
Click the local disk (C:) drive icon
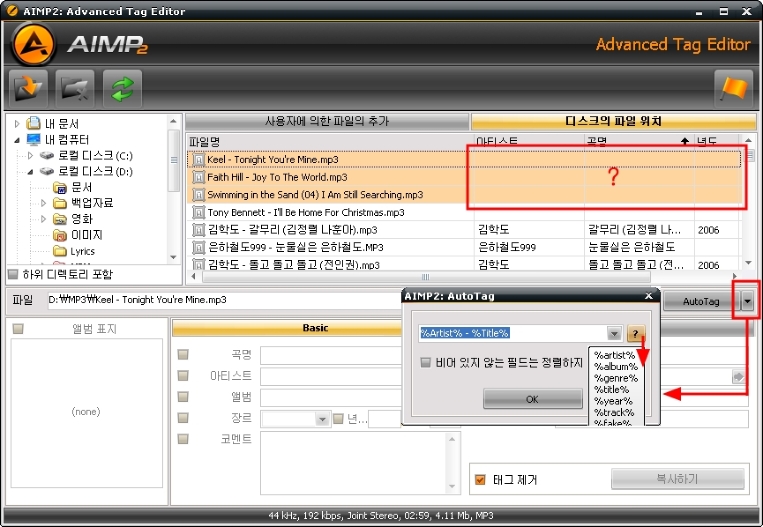[47, 156]
